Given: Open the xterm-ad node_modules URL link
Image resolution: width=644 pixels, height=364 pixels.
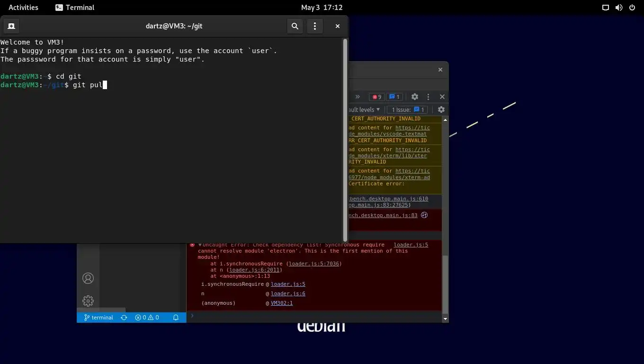Looking at the screenshot, I should click(389, 177).
